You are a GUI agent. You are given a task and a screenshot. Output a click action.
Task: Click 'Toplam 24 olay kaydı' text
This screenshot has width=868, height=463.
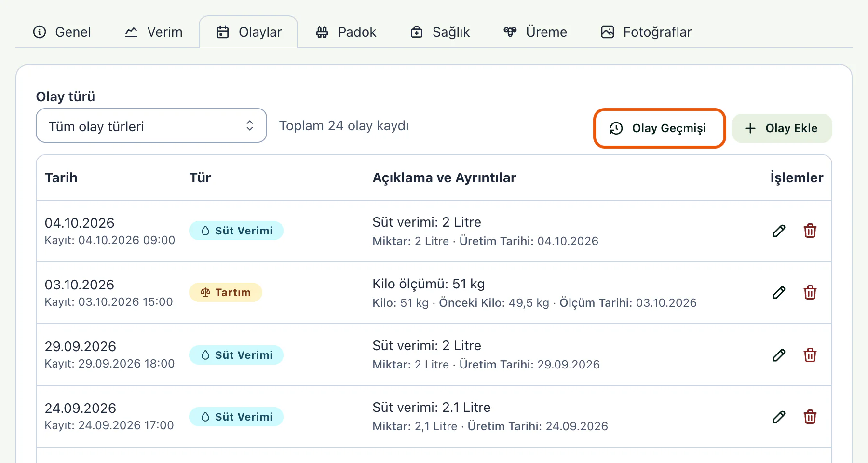(x=344, y=125)
